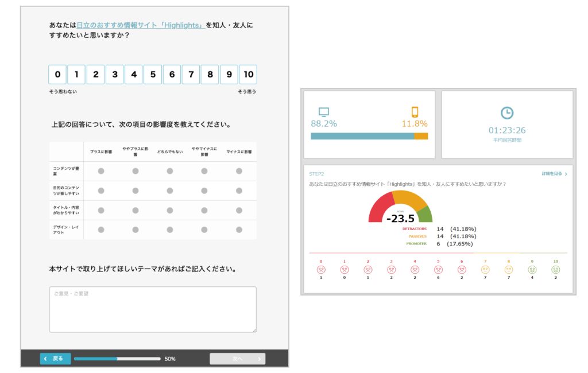Screen dimensions: 588x373
Task: Click the neutral face icon under score 7
Action: [485, 270]
